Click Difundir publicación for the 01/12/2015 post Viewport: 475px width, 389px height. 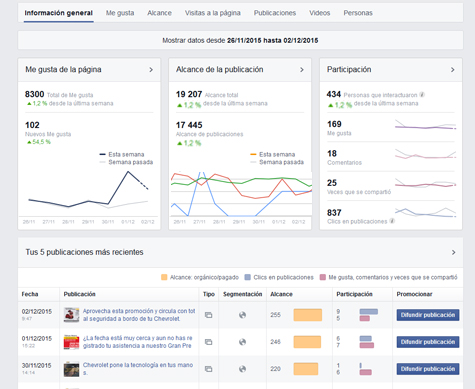428,342
